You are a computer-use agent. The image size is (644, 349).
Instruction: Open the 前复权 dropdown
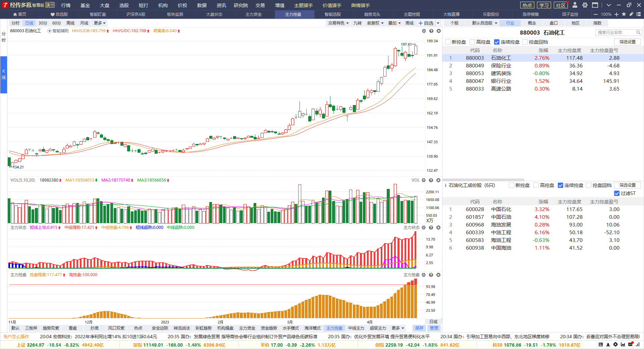pyautogui.click(x=375, y=23)
